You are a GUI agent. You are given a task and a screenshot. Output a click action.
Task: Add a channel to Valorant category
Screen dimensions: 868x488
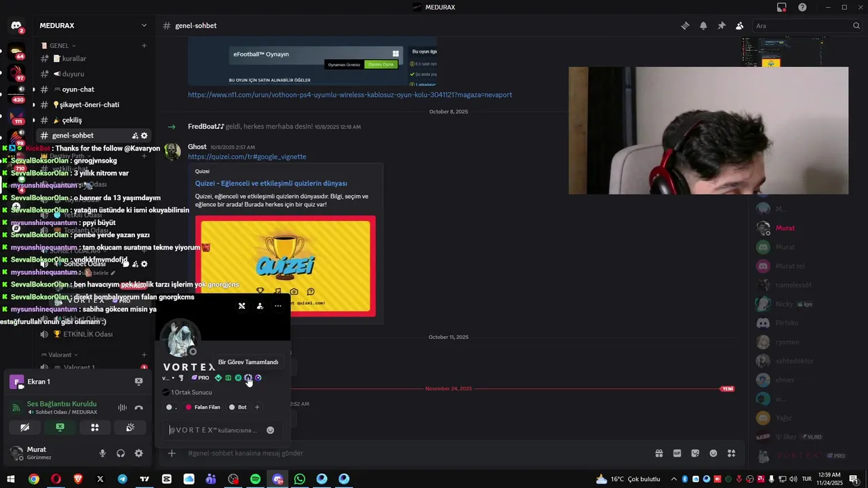point(144,354)
